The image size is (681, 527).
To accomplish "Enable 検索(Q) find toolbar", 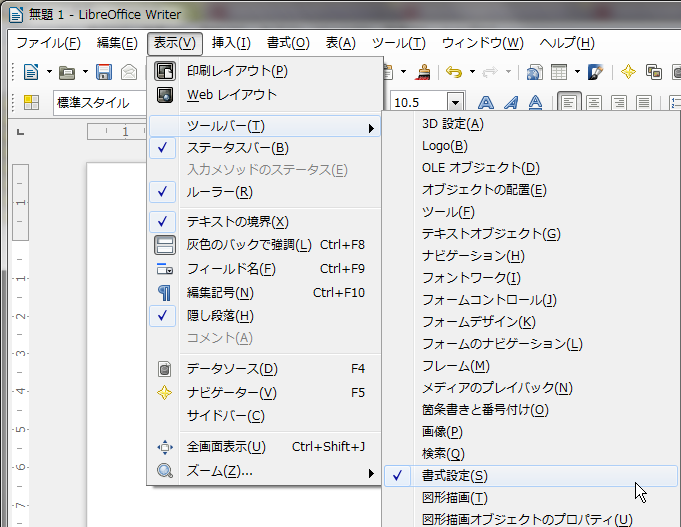I will pyautogui.click(x=531, y=454).
